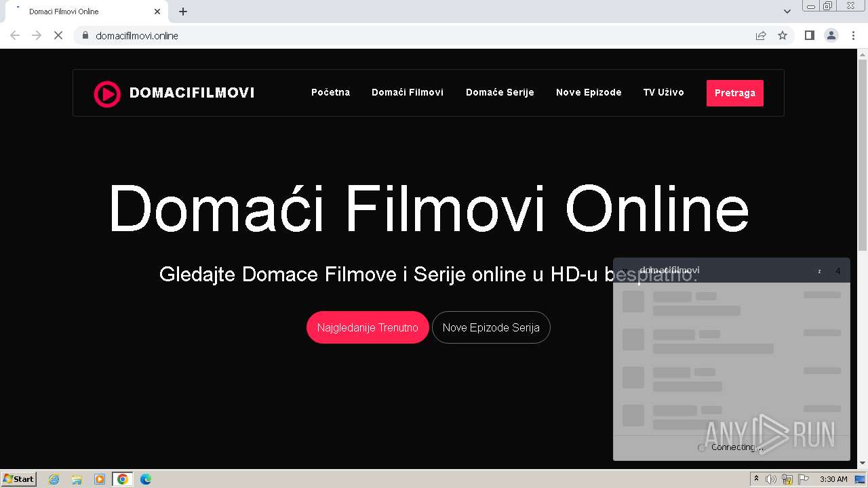Image resolution: width=868 pixels, height=488 pixels.
Task: Click the DOMACIFILMOVI site title text
Action: click(x=192, y=93)
